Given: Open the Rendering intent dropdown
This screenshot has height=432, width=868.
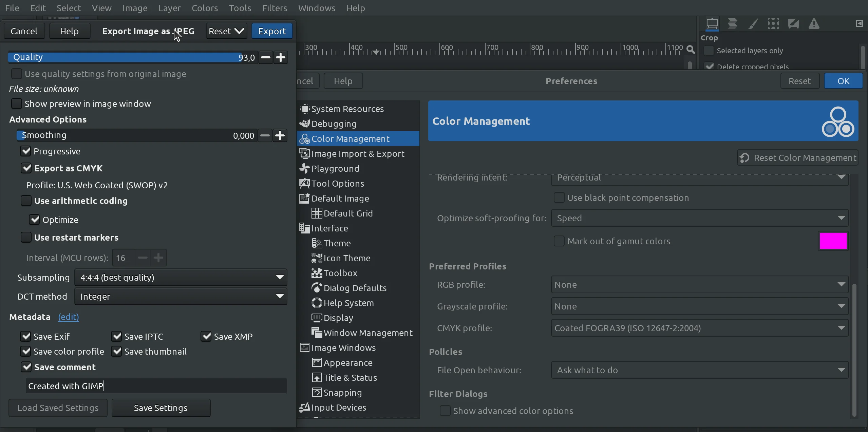Looking at the screenshot, I should [700, 179].
